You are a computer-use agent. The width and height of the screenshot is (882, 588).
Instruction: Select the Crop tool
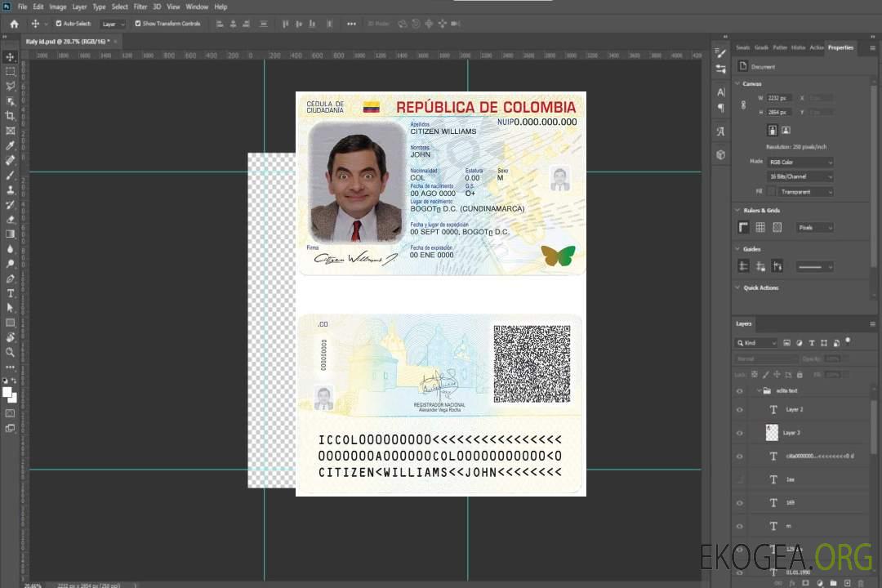(x=10, y=116)
